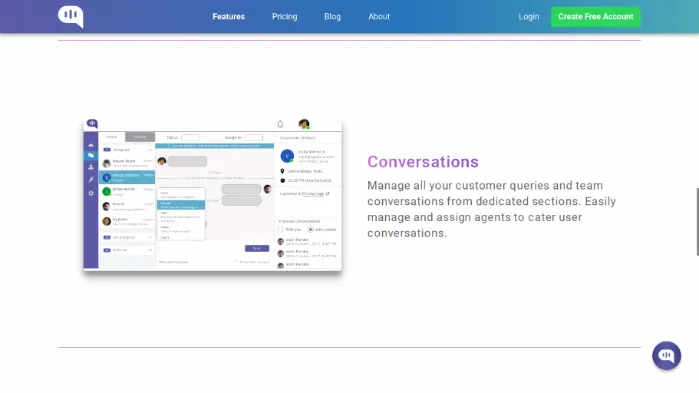Image resolution: width=699 pixels, height=393 pixels.
Task: Select the "With you" radio button
Action: tap(281, 229)
